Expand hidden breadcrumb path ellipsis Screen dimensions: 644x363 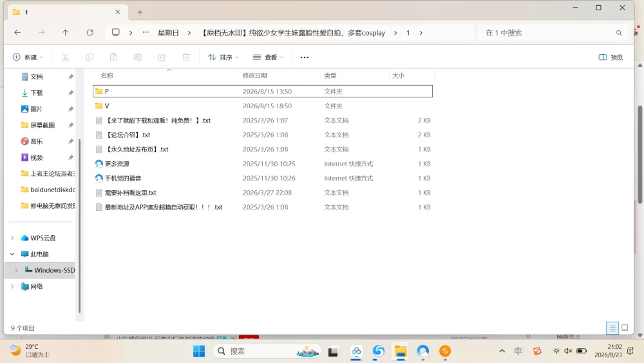pos(146,32)
